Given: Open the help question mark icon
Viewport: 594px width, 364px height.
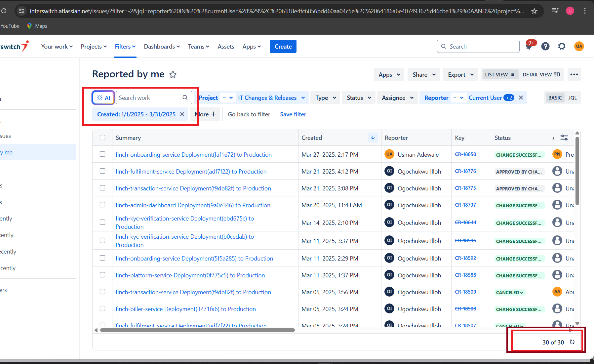Looking at the screenshot, I should pos(545,47).
